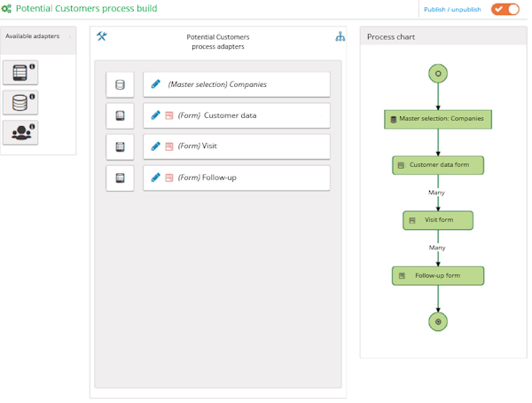Click the gears icon beside process build title

click(6, 9)
